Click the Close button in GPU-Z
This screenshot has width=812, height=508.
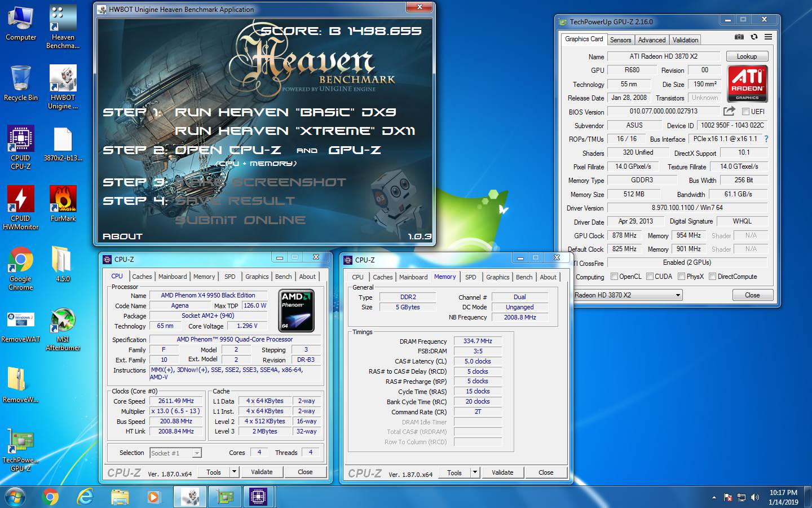pos(752,295)
